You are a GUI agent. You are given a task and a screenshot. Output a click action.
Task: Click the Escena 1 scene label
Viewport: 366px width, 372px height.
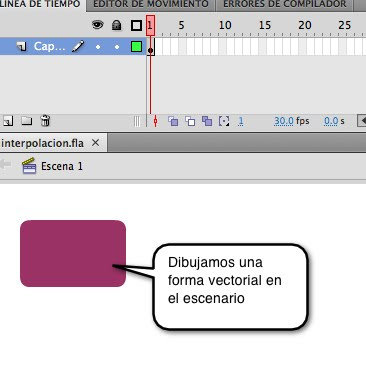point(62,166)
